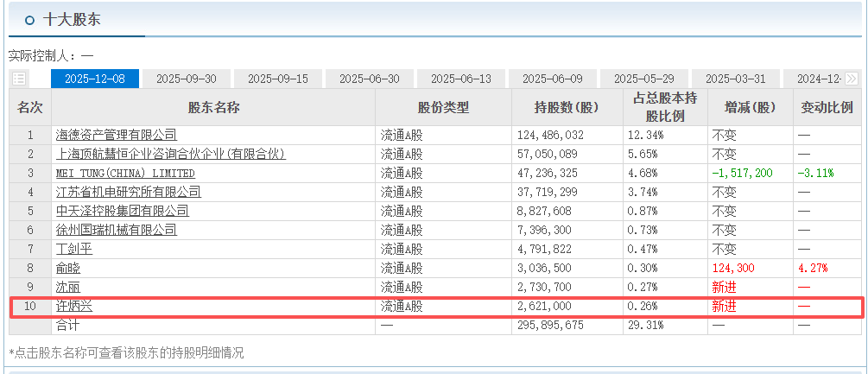Screen dimensions: 868x374
Task: Click 新进 in the 沈丽 row
Action: pyautogui.click(x=725, y=287)
